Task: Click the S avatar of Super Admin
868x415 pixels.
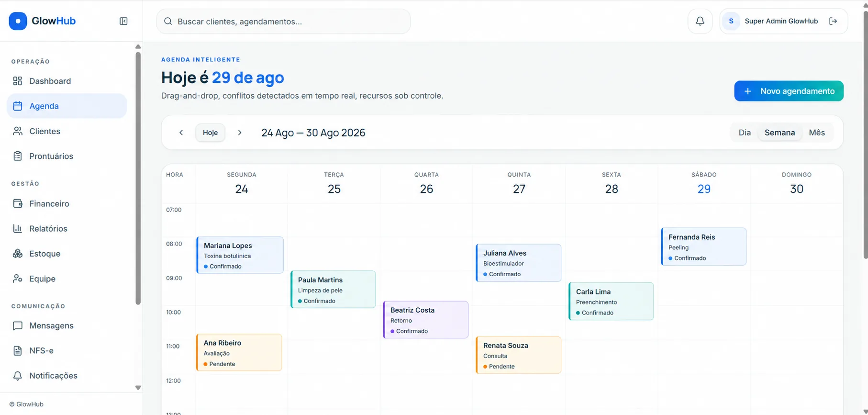Action: pos(731,21)
